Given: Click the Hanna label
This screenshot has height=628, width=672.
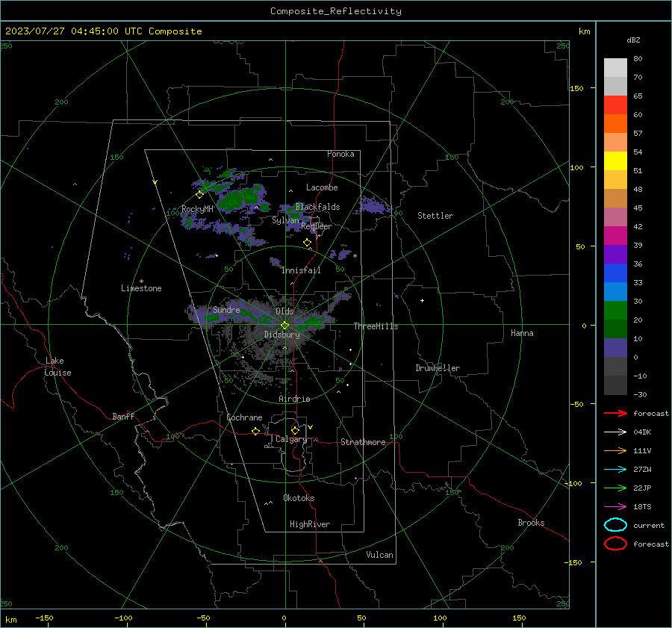Looking at the screenshot, I should pos(522,333).
